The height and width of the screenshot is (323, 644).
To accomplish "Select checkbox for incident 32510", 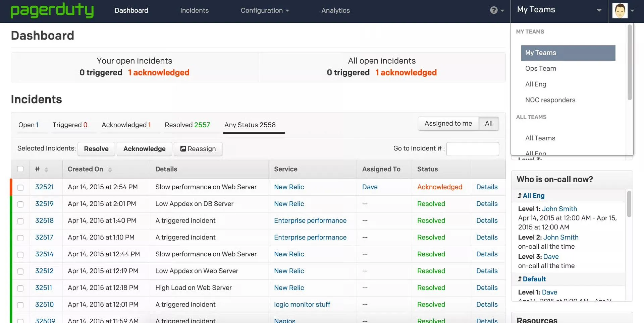I will click(x=20, y=305).
